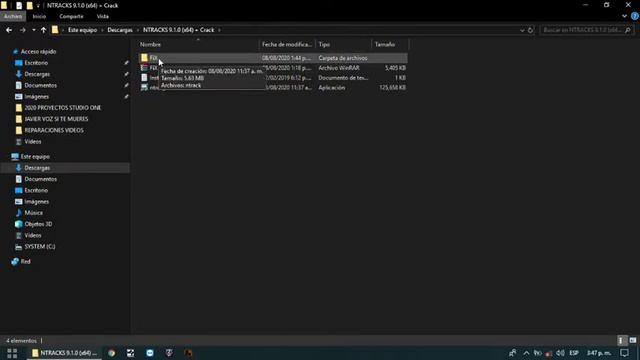Open Vídeos under Acceso rápido
This screenshot has width=640, height=360.
(x=33, y=142)
